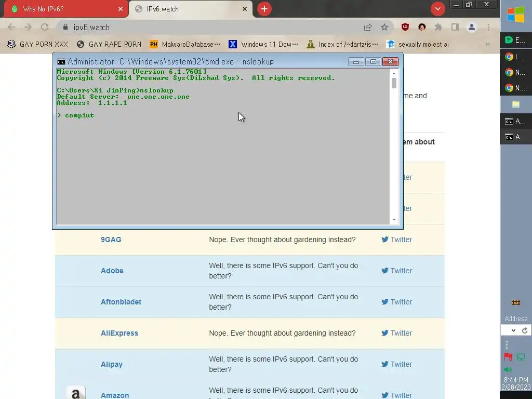
Task: Close the IPv6.watch tab
Action: point(245,9)
